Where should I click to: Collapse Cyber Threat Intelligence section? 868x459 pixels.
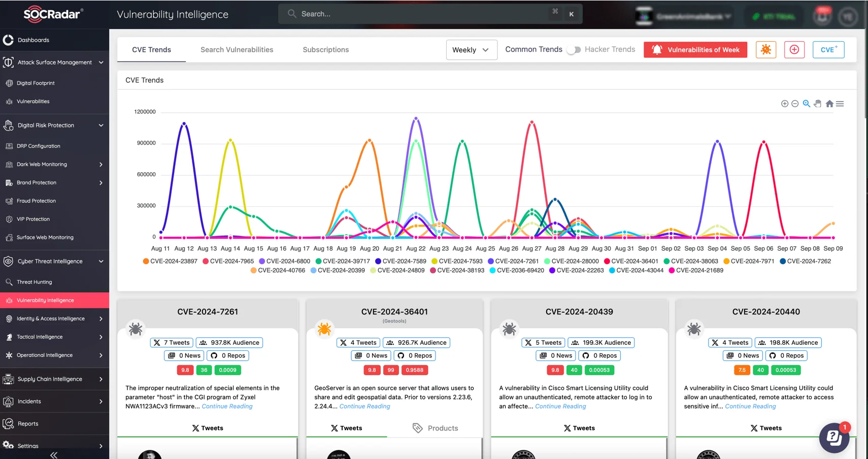pyautogui.click(x=101, y=261)
